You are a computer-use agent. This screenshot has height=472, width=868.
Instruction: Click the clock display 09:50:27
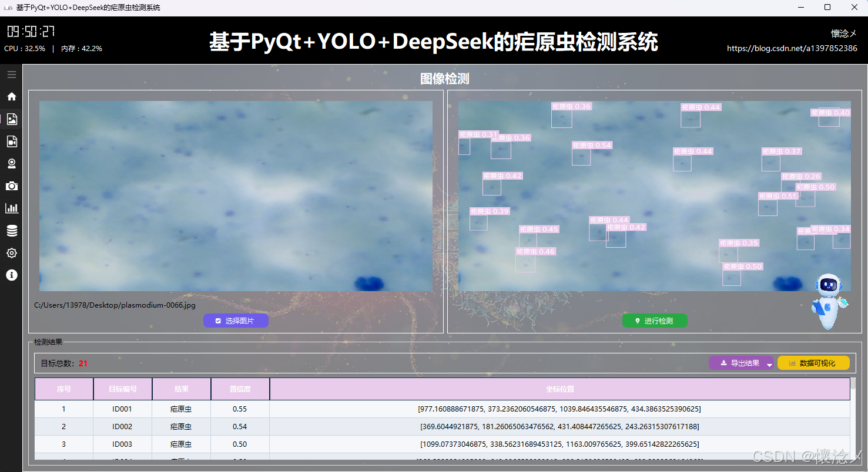(x=31, y=32)
